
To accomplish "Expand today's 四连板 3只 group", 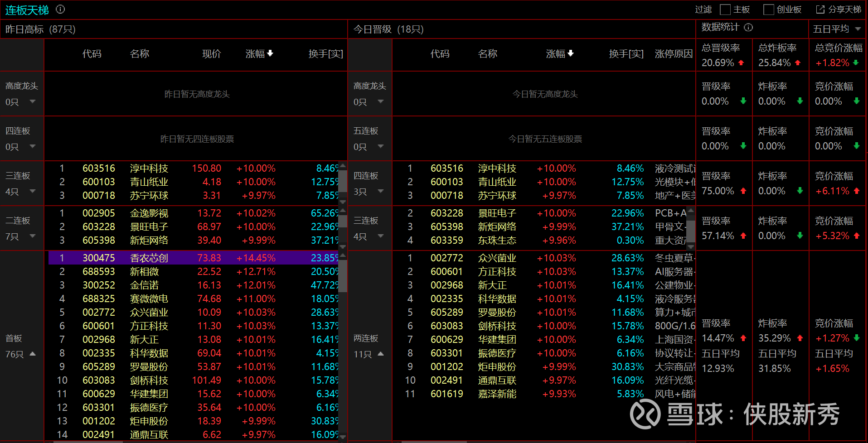I will (x=381, y=191).
